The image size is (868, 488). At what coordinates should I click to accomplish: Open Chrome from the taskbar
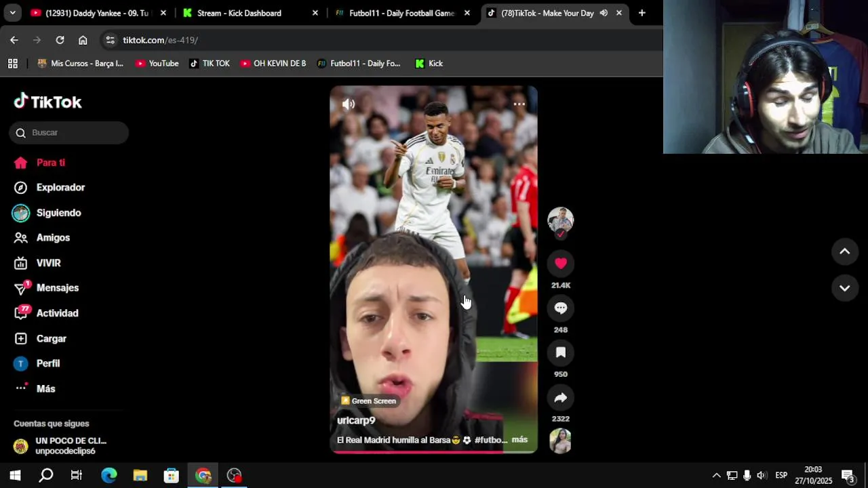[203, 475]
